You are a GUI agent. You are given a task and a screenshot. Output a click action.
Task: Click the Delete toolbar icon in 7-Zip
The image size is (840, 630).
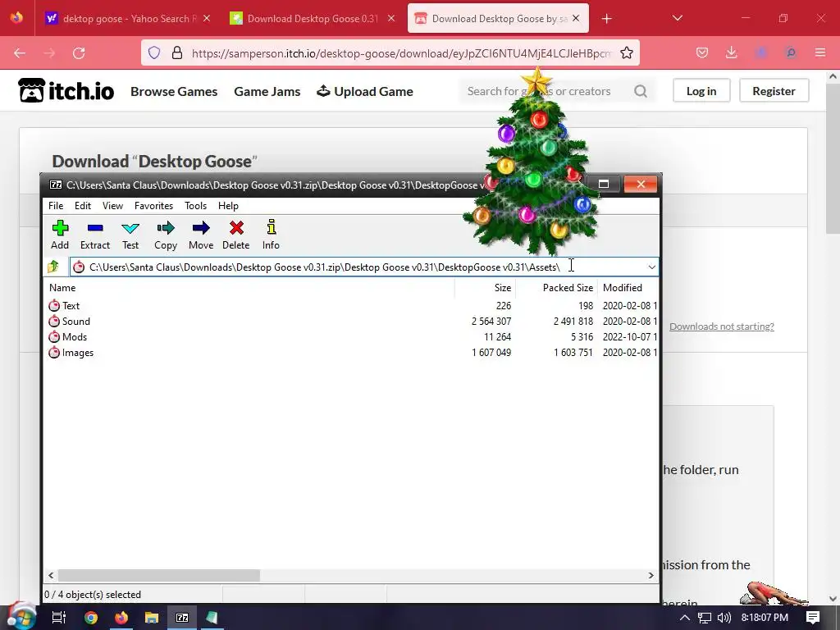236,228
